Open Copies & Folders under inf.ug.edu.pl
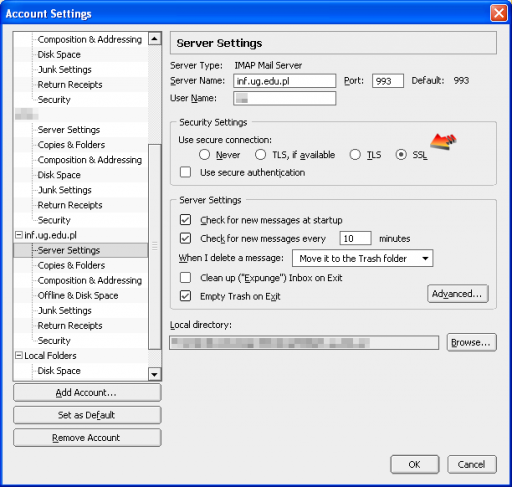 (x=71, y=265)
